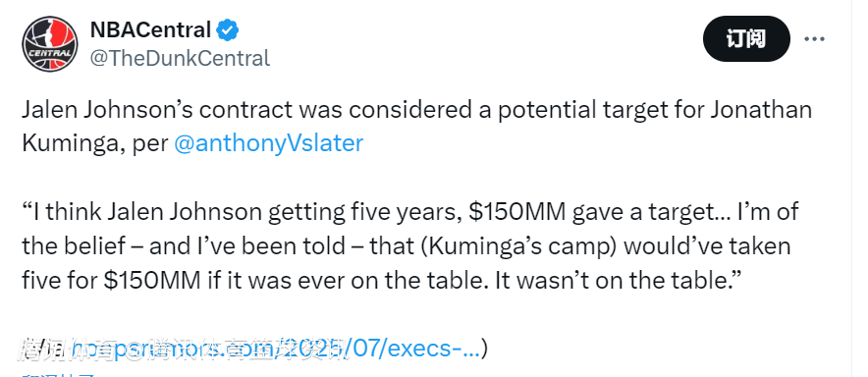Click "five for $150MM" in the last line
This screenshot has width=868, height=377.
pos(111,281)
